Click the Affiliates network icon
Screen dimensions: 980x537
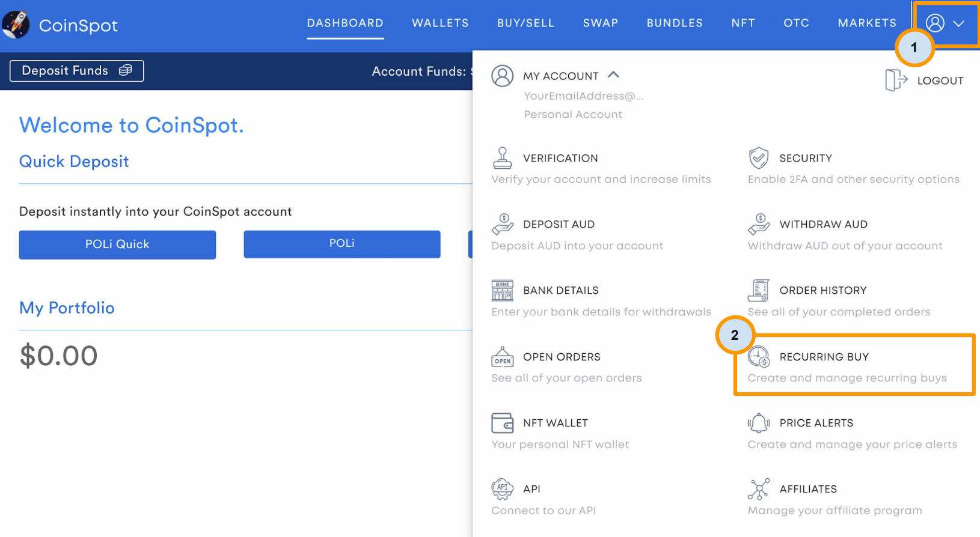coord(758,489)
